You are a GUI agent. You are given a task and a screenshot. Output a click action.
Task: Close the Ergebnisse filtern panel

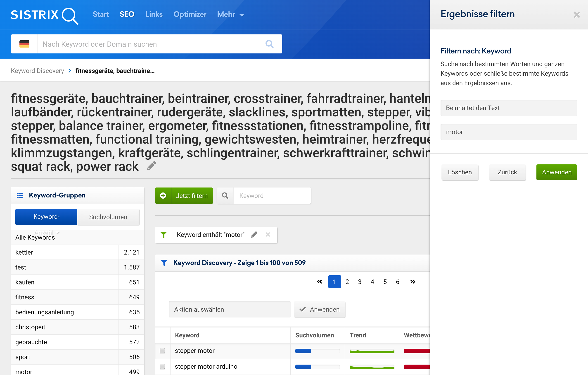pyautogui.click(x=576, y=15)
